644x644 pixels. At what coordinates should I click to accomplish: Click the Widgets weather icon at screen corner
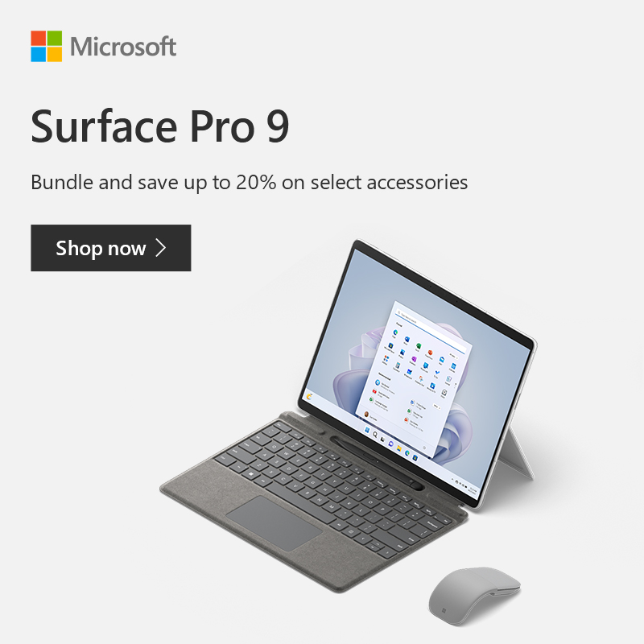309,396
